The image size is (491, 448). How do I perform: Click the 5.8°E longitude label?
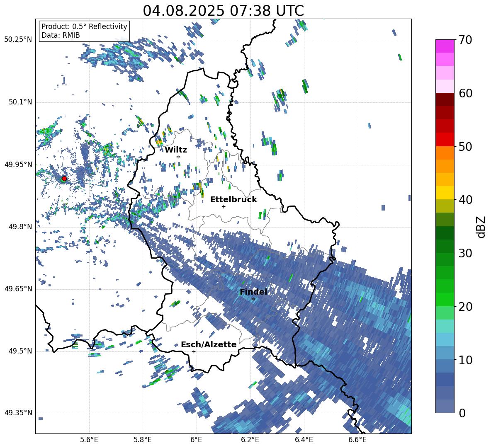[143, 440]
